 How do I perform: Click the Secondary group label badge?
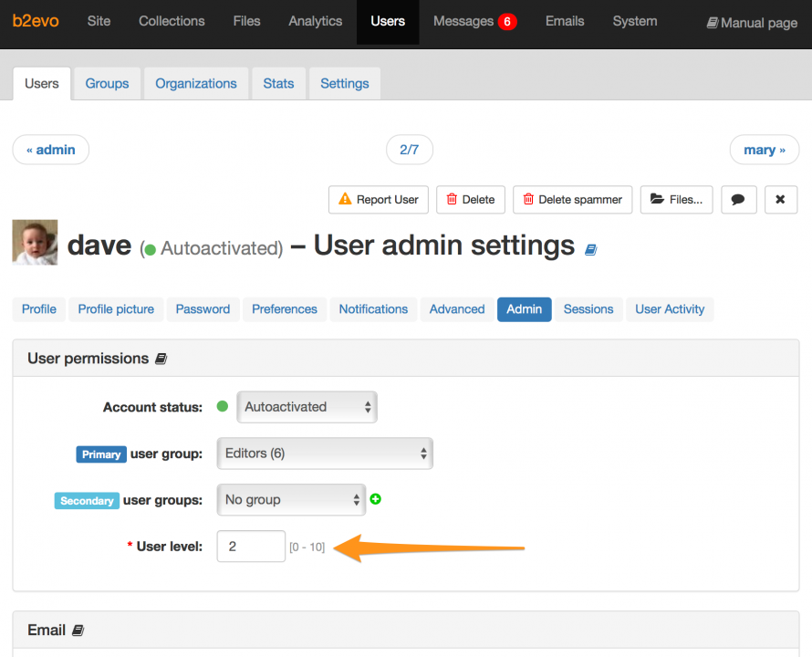87,501
